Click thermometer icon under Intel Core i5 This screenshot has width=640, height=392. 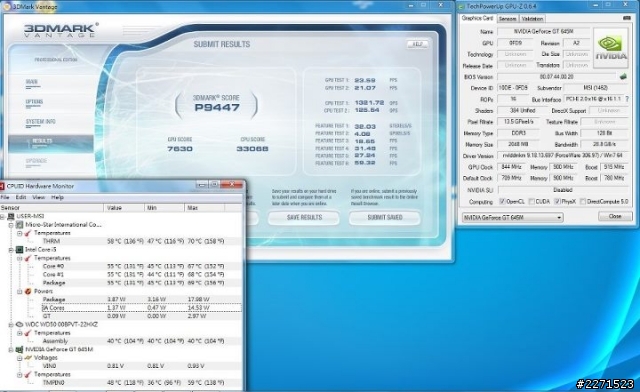click(x=28, y=258)
